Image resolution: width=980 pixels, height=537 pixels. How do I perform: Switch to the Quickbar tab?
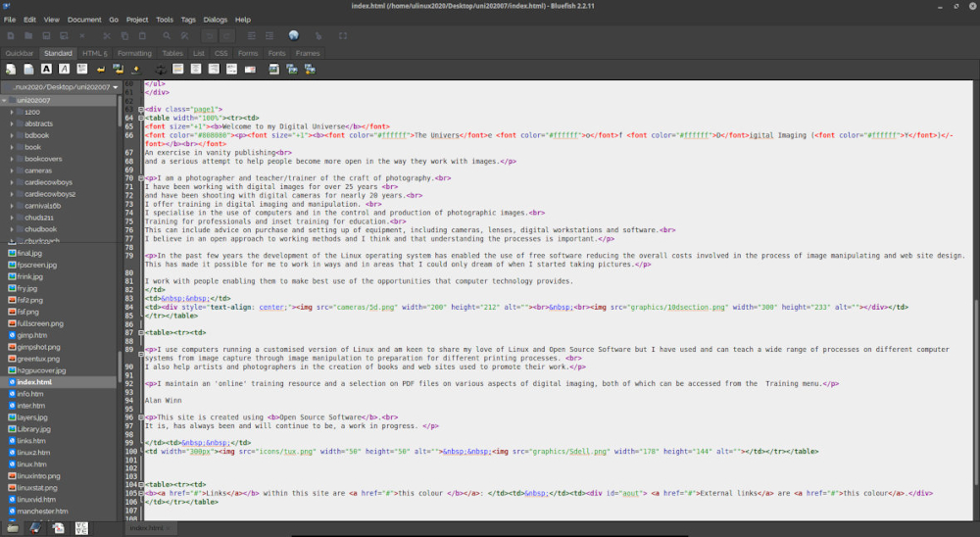coord(20,53)
